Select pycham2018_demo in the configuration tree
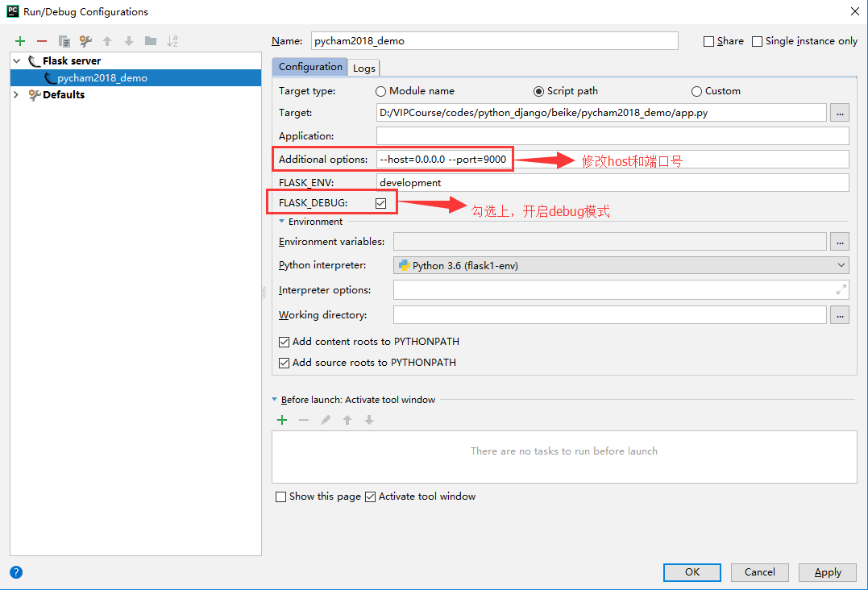The height and width of the screenshot is (590, 868). pyautogui.click(x=135, y=78)
